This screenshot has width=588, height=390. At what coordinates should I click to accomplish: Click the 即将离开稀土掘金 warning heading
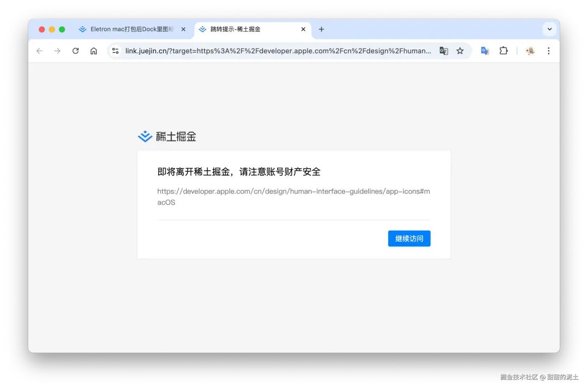coord(239,171)
